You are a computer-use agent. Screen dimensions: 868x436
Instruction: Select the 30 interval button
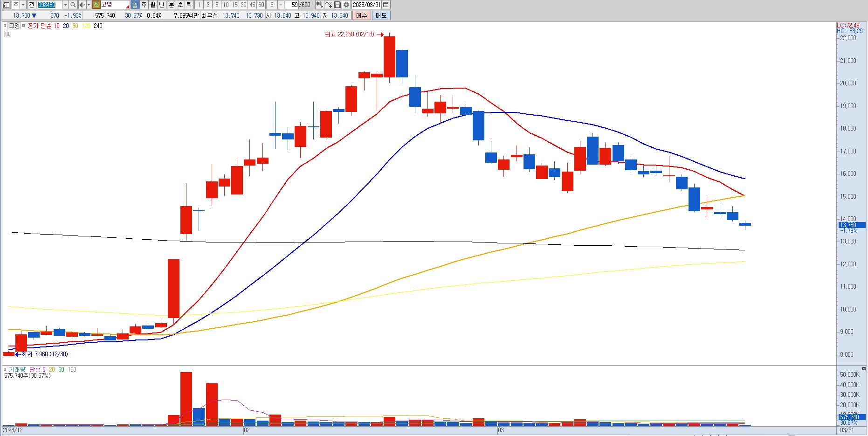pos(243,5)
